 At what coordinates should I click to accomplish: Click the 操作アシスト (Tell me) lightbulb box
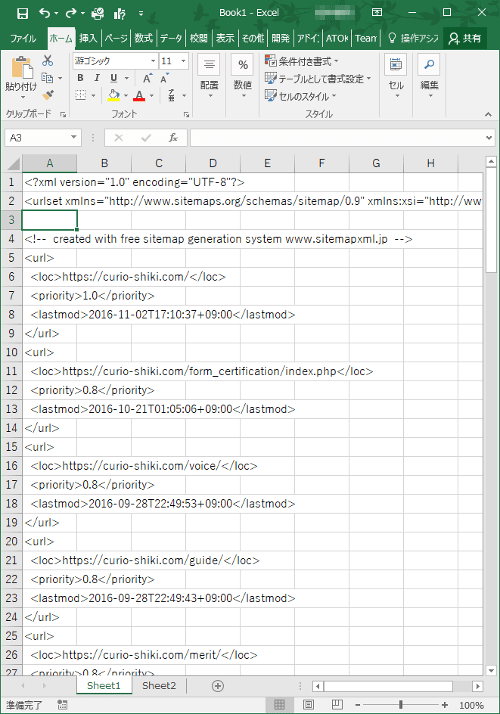click(413, 38)
